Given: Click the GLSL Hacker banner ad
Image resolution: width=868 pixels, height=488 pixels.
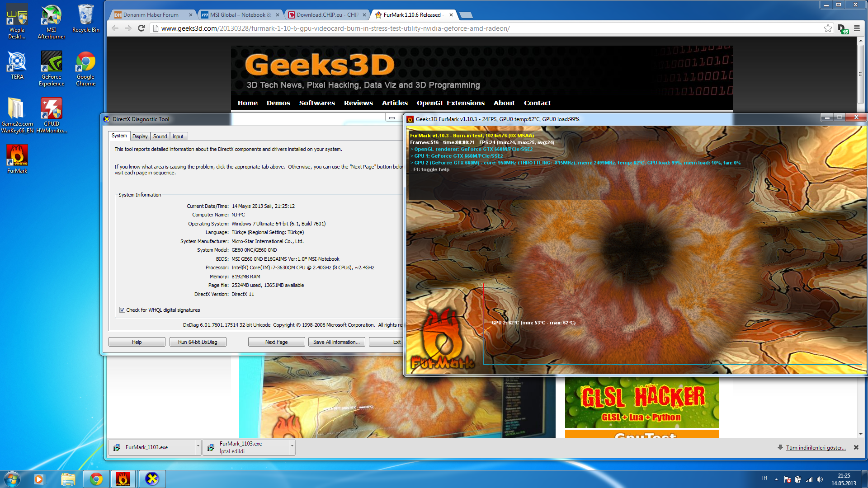Looking at the screenshot, I should (x=642, y=403).
